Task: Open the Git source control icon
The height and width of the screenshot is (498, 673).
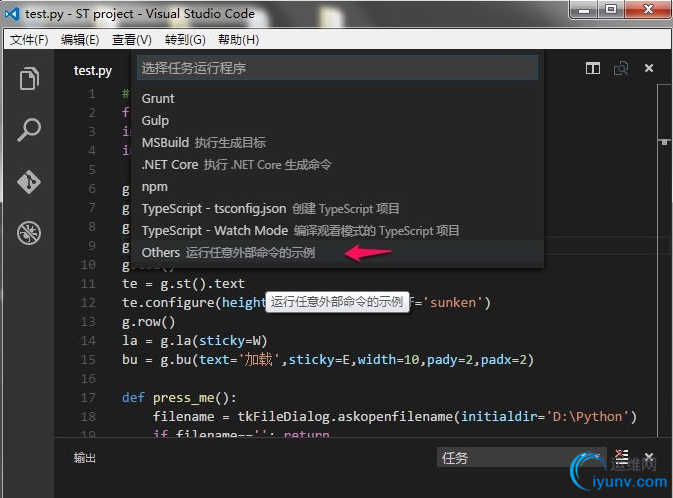Action: [29, 182]
